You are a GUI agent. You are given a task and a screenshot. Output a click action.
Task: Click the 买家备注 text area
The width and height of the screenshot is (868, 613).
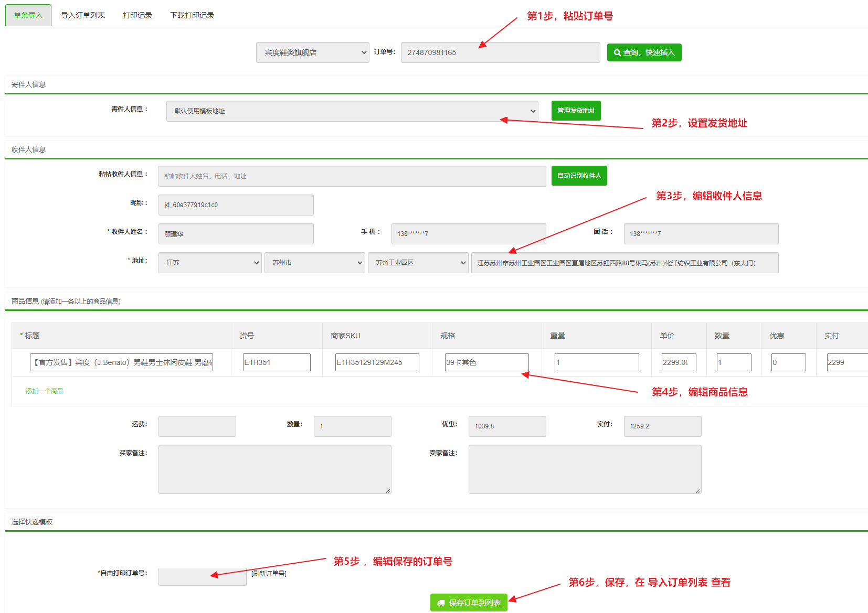274,469
